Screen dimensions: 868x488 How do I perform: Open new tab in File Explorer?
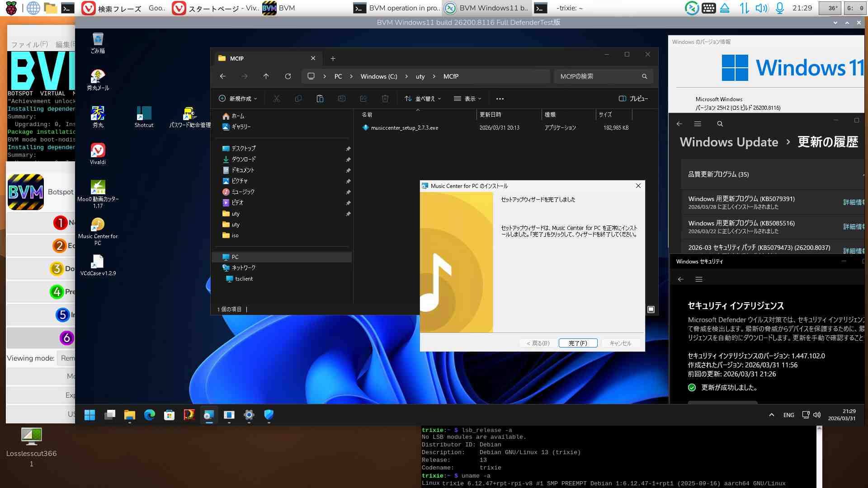pyautogui.click(x=333, y=59)
